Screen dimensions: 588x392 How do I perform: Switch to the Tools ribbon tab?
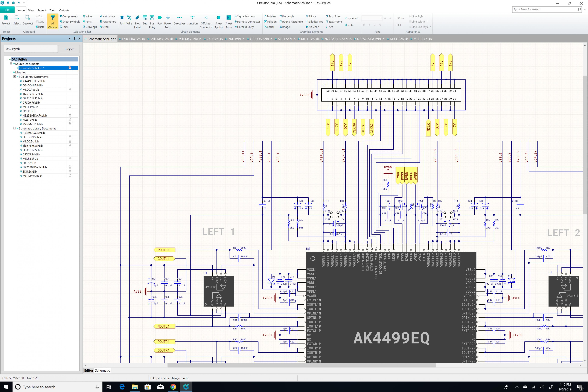pyautogui.click(x=52, y=10)
